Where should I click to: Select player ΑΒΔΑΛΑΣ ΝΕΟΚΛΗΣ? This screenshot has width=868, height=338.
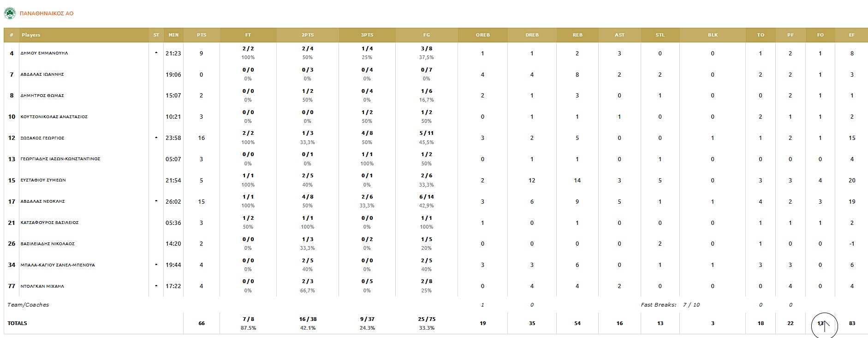[42, 202]
